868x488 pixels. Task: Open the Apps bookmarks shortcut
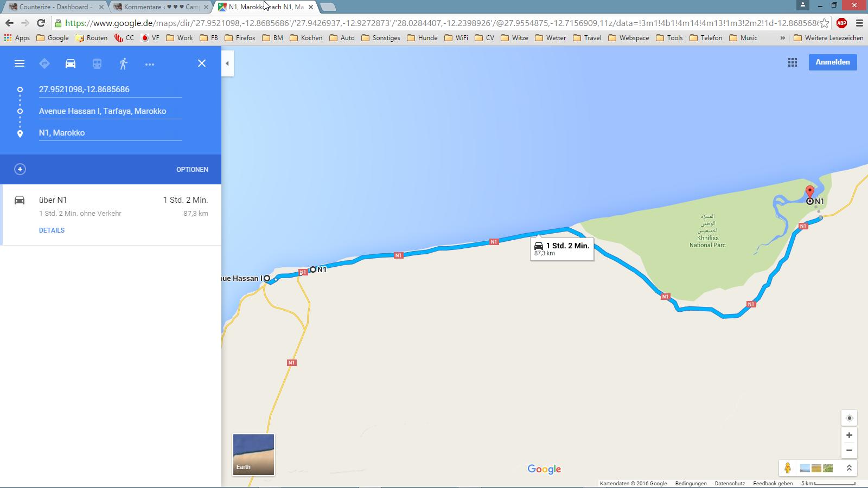pyautogui.click(x=17, y=38)
